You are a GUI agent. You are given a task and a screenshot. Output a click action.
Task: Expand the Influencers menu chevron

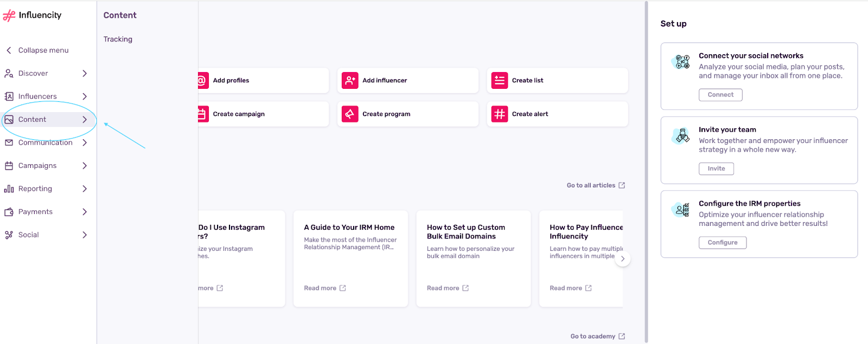[85, 96]
